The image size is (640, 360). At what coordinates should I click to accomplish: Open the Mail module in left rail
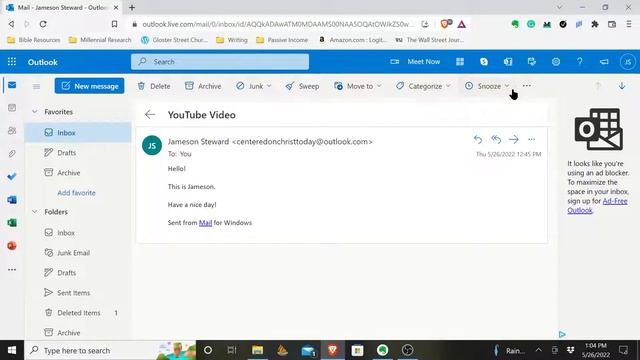coord(12,85)
